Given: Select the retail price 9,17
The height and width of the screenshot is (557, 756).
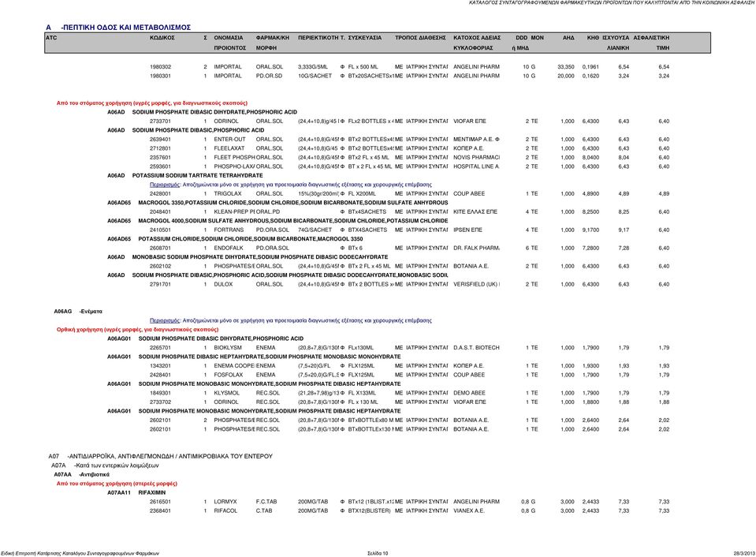Looking at the screenshot, I should pyautogui.click(x=624, y=230).
